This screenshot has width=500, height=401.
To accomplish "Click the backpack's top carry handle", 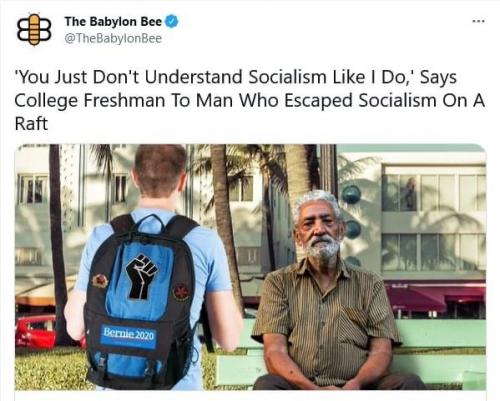I will [x=149, y=223].
